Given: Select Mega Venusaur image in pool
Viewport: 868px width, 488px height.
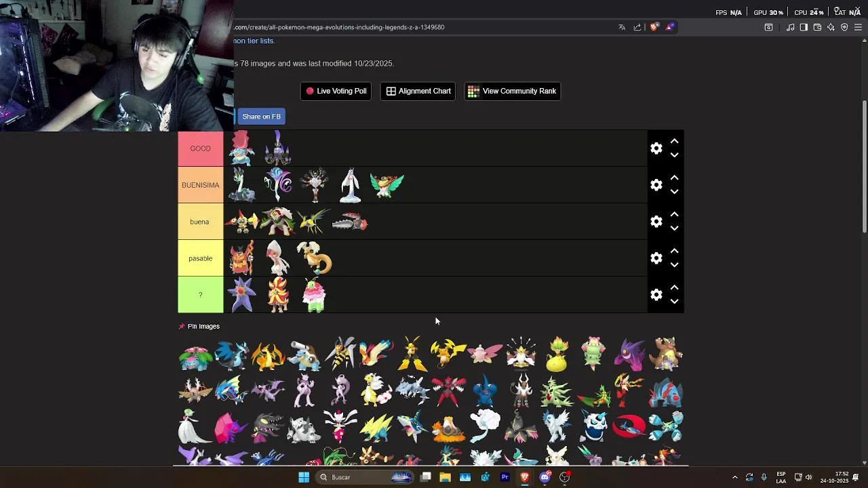Looking at the screenshot, I should point(195,355).
